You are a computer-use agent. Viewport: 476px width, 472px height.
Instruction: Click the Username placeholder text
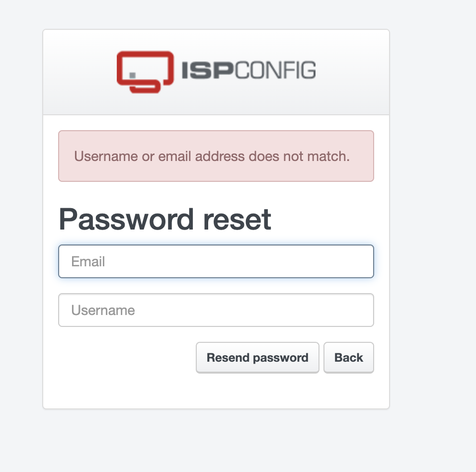[x=103, y=310]
